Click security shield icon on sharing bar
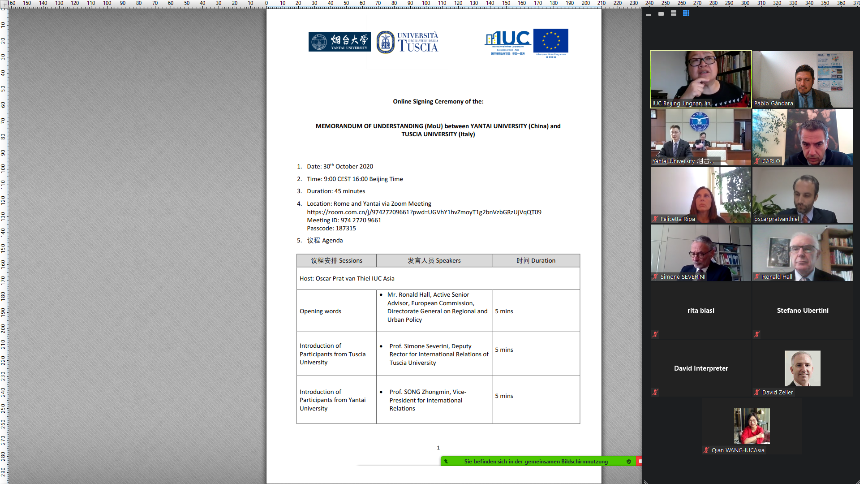The height and width of the screenshot is (484, 868). coord(628,461)
